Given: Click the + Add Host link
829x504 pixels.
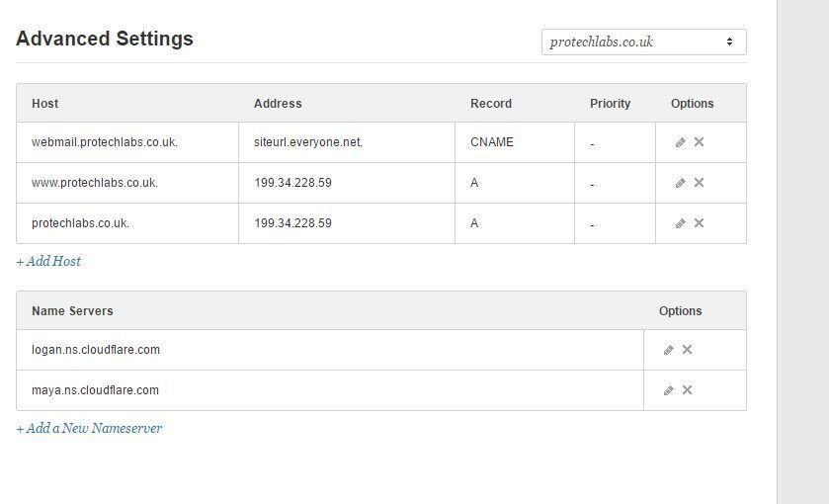Looking at the screenshot, I should 48,261.
